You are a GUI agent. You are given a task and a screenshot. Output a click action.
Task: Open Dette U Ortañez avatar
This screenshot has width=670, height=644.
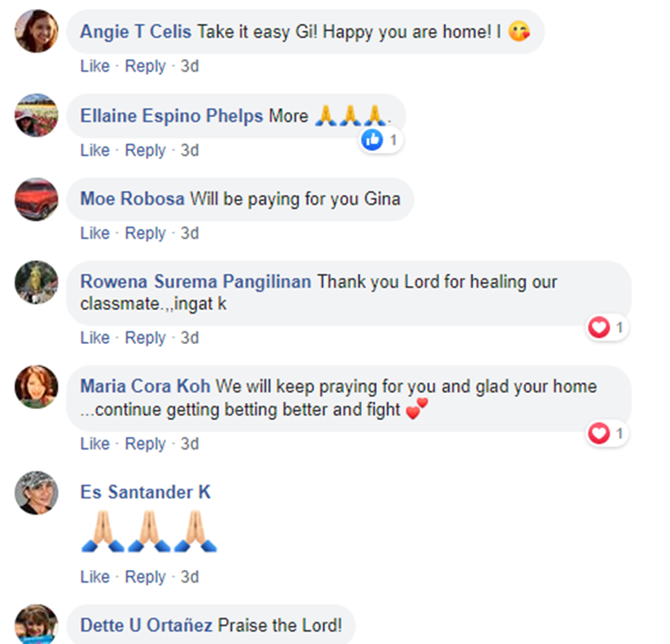click(37, 624)
